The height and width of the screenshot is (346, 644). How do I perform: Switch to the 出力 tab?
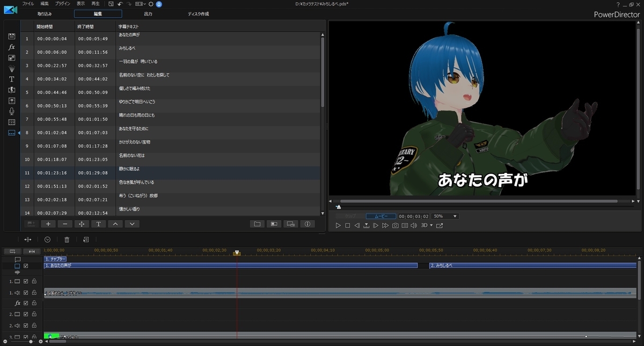pos(148,13)
